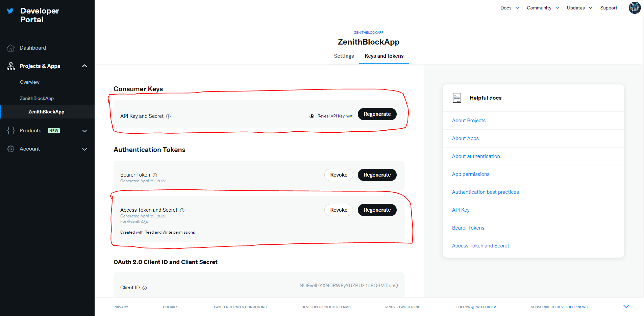Image resolution: width=644 pixels, height=316 pixels.
Task: Open the Updates dropdown menu
Action: 579,8
